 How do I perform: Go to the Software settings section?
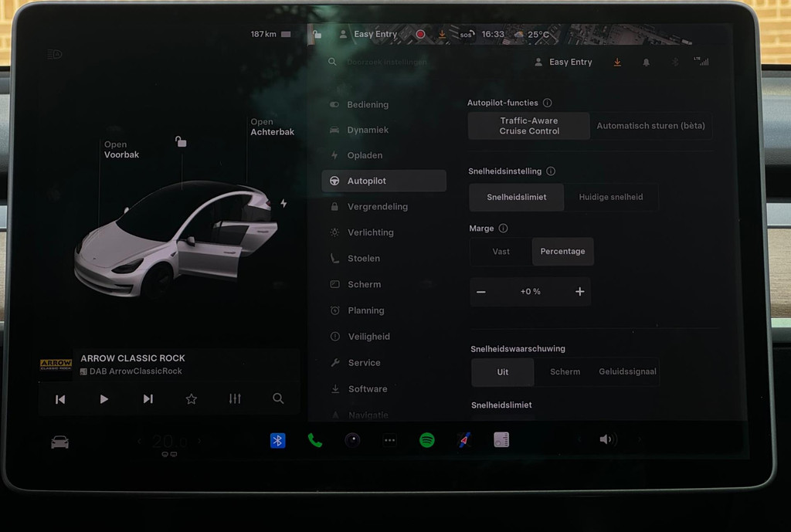(x=367, y=389)
